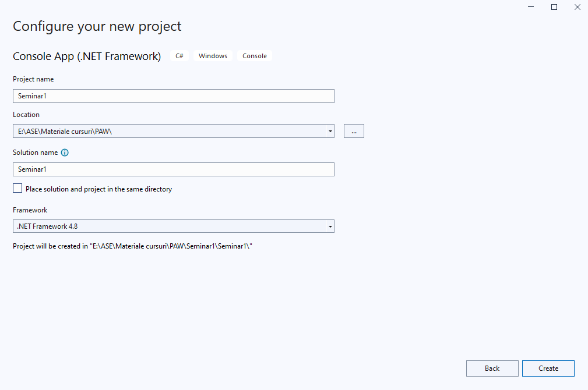
Task: Click the Windows platform tag
Action: 213,56
